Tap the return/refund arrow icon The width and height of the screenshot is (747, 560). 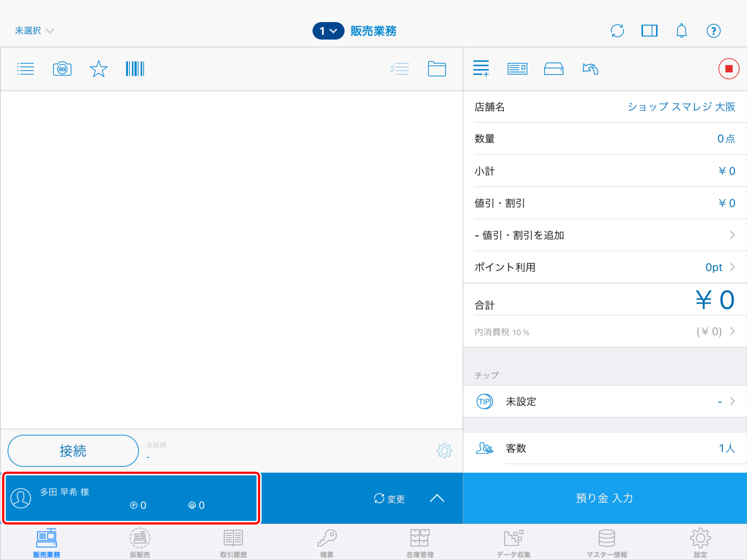tap(591, 69)
